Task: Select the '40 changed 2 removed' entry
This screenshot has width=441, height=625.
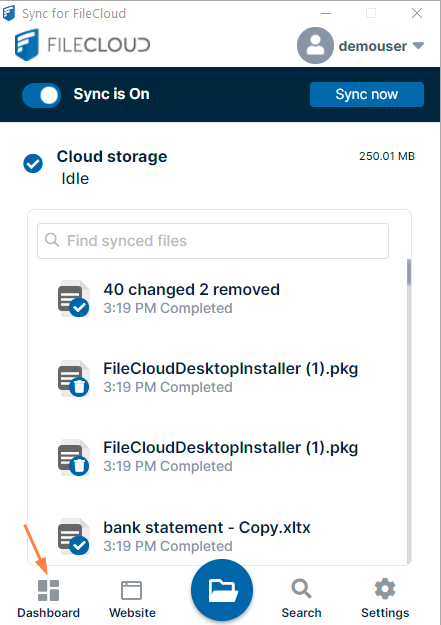Action: (217, 299)
